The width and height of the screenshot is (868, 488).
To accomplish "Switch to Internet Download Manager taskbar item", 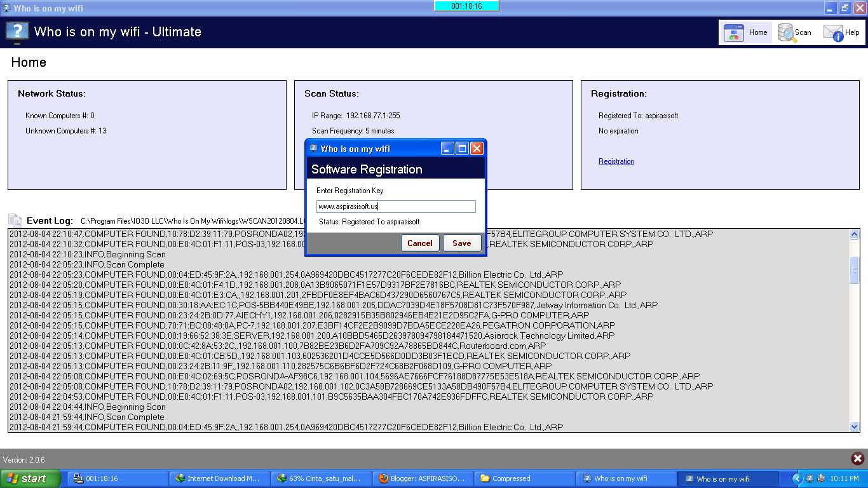I will tap(217, 478).
